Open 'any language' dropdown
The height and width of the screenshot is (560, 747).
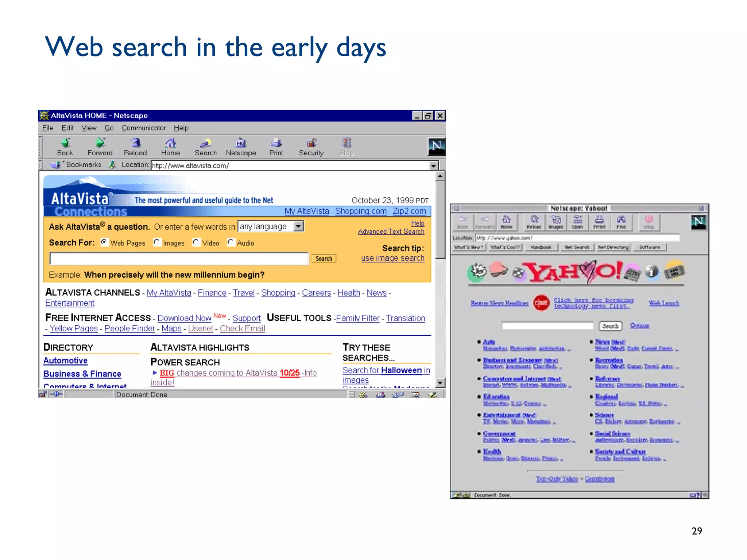pyautogui.click(x=271, y=226)
